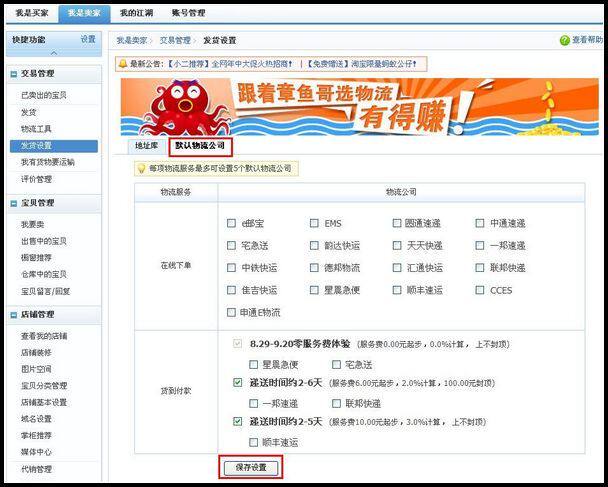
Task: Collapse 宝贝管理 section via minus icon
Action: coord(14,203)
